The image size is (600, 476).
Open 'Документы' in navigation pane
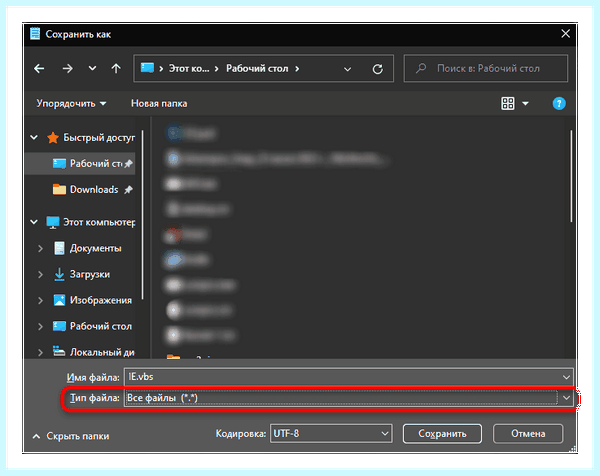pos(95,248)
